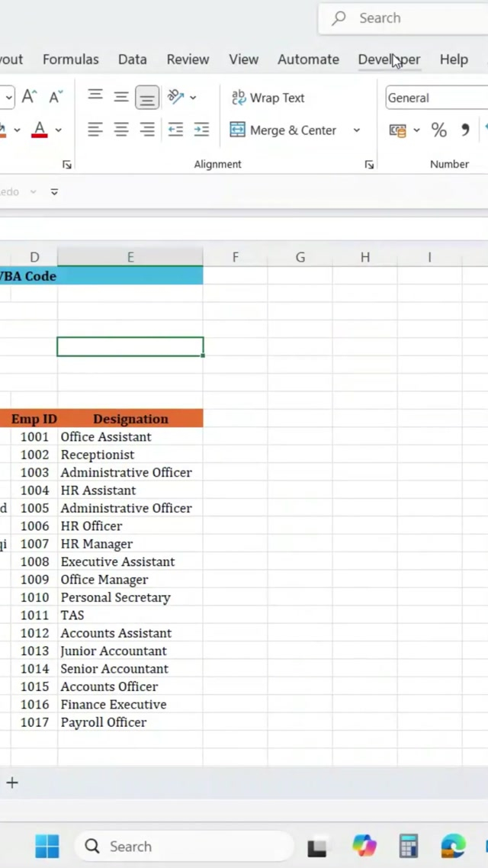Click the Merge & Center button
This screenshot has width=488, height=868.
click(x=283, y=130)
